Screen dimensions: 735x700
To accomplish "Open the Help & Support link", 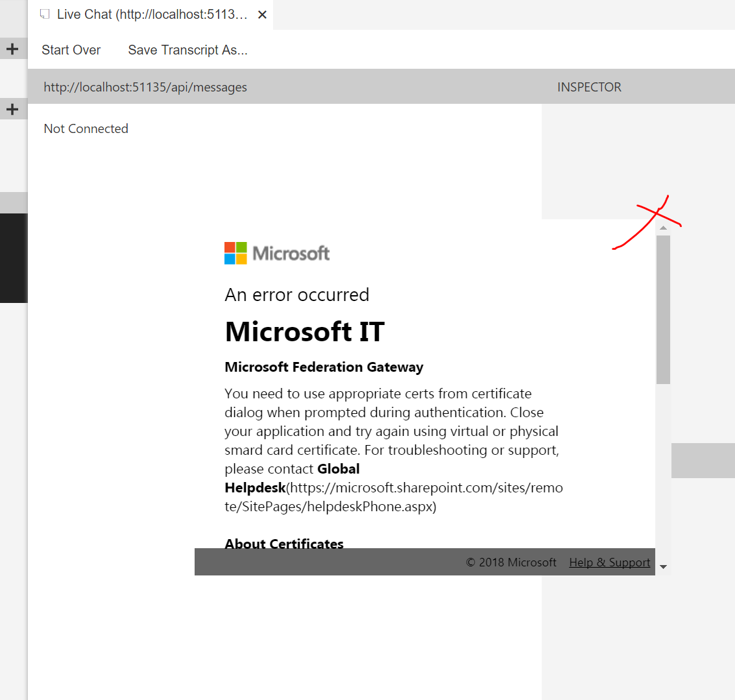I will pyautogui.click(x=609, y=562).
